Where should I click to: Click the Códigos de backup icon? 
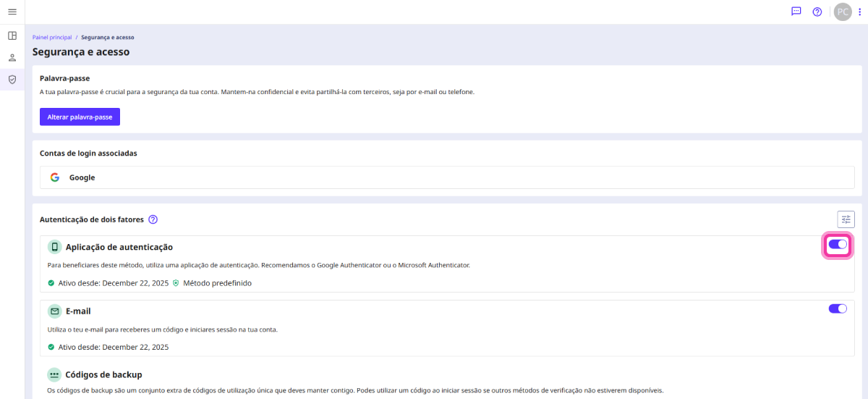click(x=54, y=374)
